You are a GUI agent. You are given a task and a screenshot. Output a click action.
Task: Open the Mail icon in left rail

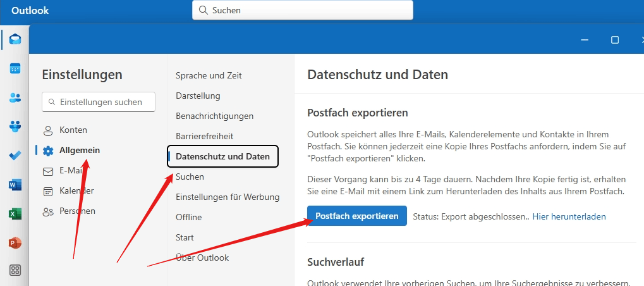(x=15, y=40)
